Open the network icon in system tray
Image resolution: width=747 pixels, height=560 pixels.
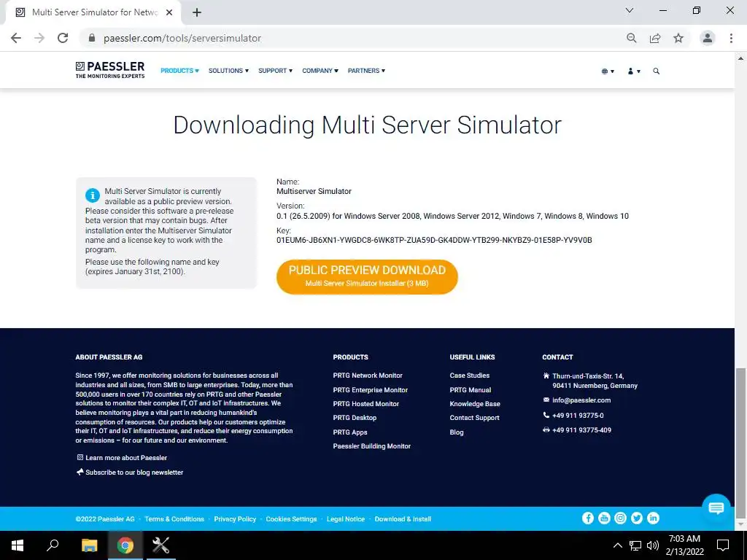pyautogui.click(x=635, y=545)
